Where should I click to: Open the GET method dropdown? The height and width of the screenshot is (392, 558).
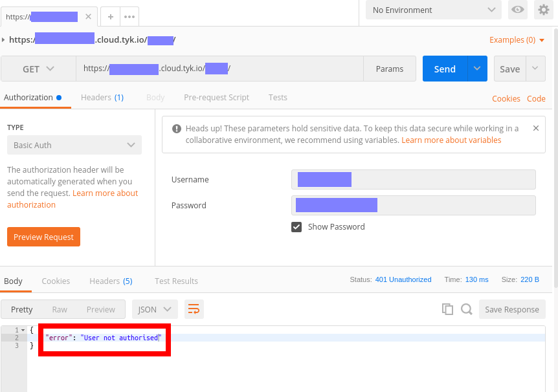pos(38,69)
